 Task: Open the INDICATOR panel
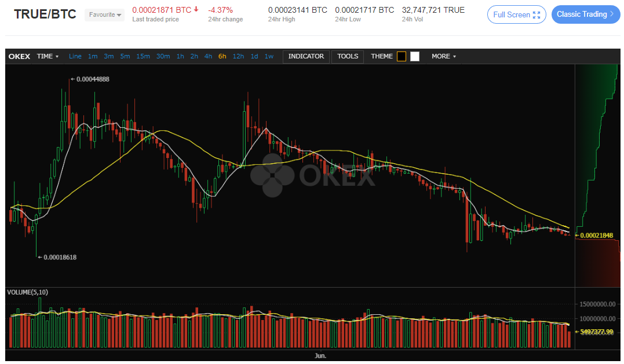[x=306, y=57]
